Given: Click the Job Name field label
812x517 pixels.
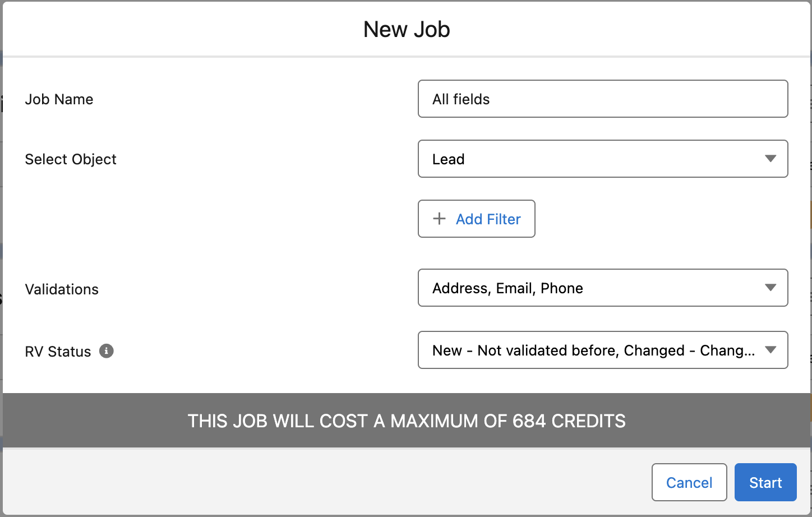Looking at the screenshot, I should [x=59, y=99].
